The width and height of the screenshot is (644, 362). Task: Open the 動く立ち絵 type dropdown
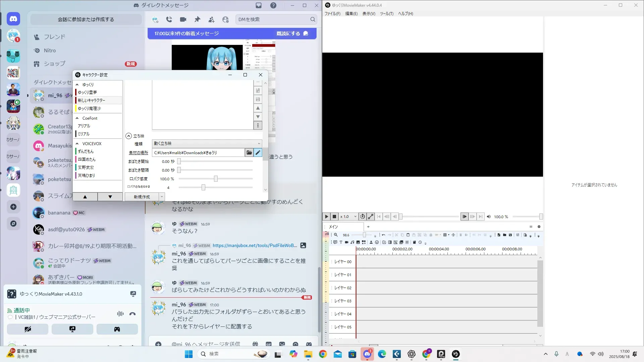click(x=207, y=143)
